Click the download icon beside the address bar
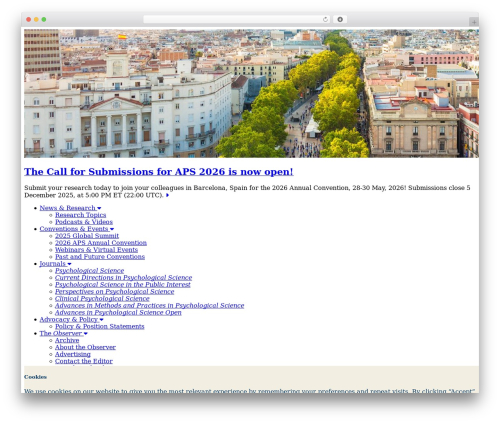The height and width of the screenshot is (423, 500). click(340, 20)
